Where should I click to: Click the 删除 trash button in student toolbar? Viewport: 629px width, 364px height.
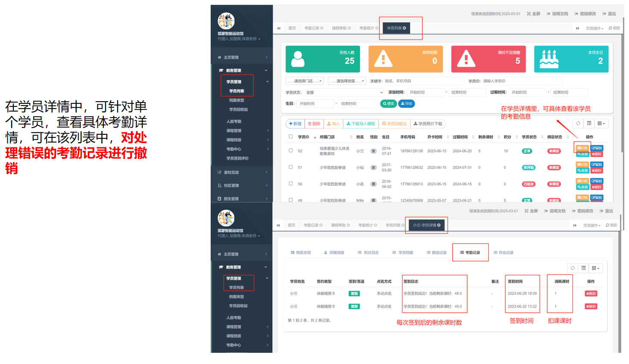314,124
